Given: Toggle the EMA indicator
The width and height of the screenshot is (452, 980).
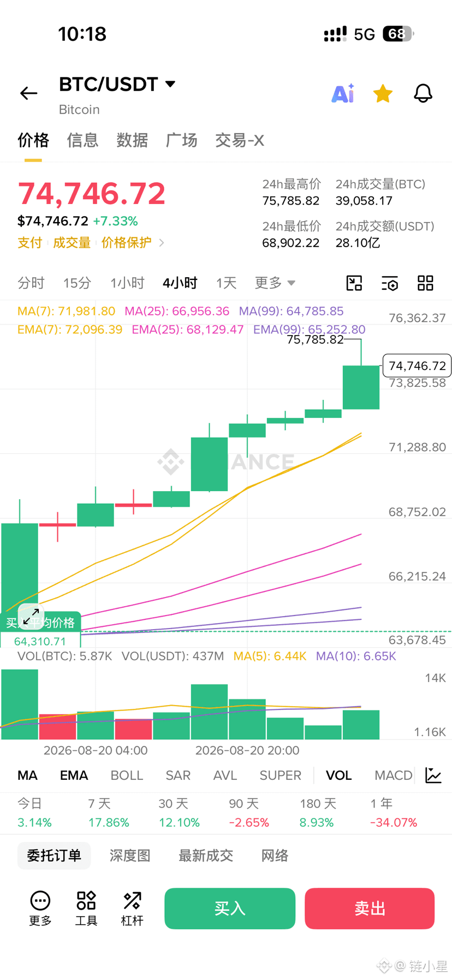Looking at the screenshot, I should coord(74,775).
